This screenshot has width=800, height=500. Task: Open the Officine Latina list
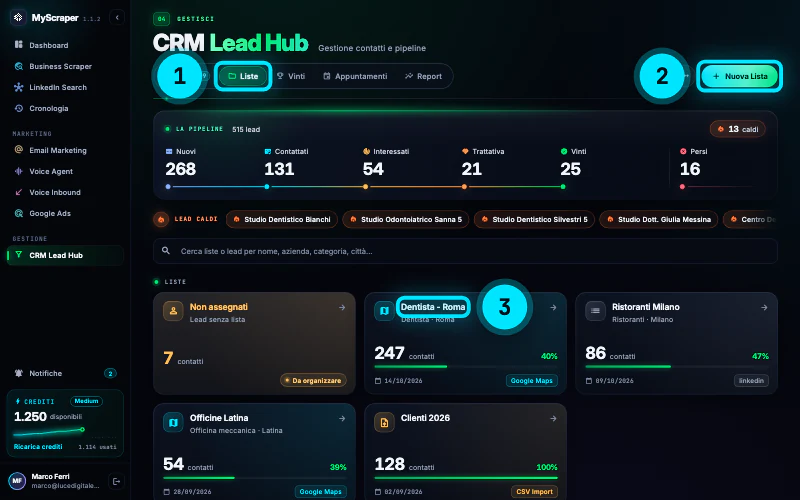tap(254, 452)
